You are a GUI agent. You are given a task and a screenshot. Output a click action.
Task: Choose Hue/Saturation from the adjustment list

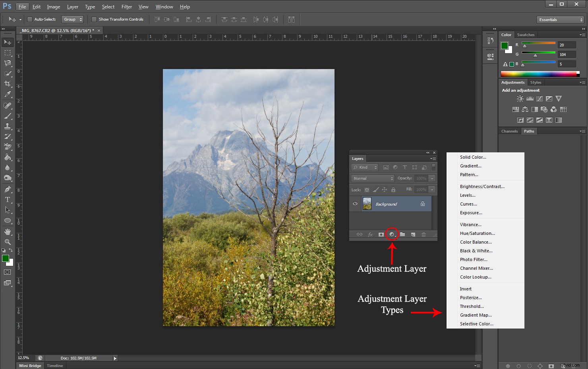[477, 233]
